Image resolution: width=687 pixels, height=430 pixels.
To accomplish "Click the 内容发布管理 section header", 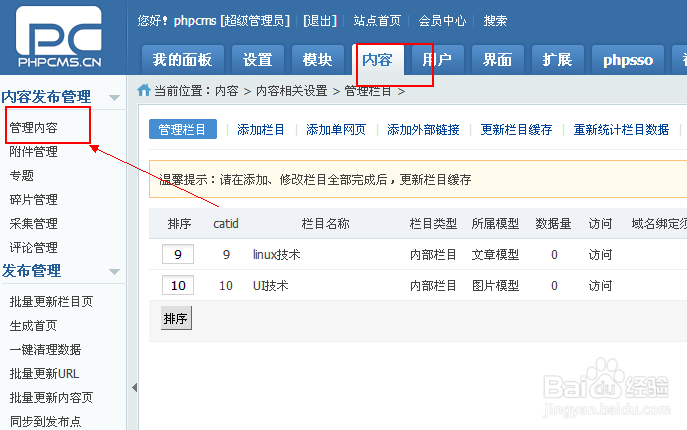I will 46,97.
